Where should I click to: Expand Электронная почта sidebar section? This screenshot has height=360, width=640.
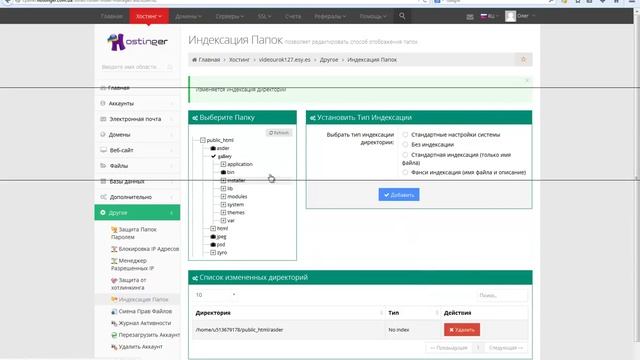tap(137, 119)
